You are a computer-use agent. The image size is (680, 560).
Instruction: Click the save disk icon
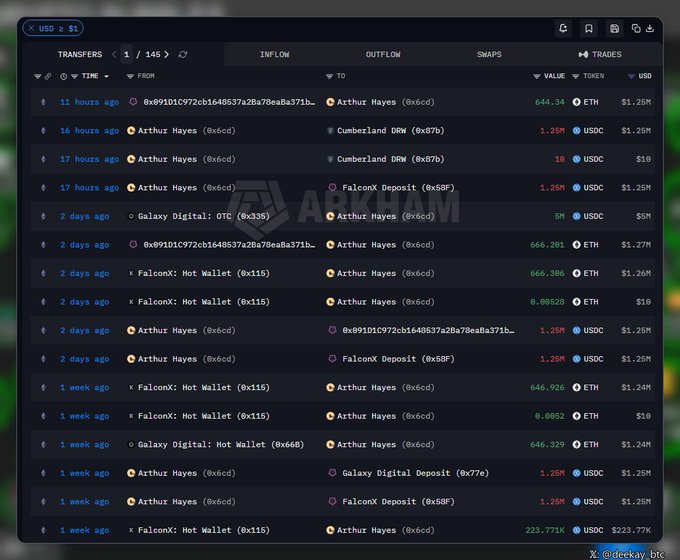pyautogui.click(x=614, y=29)
